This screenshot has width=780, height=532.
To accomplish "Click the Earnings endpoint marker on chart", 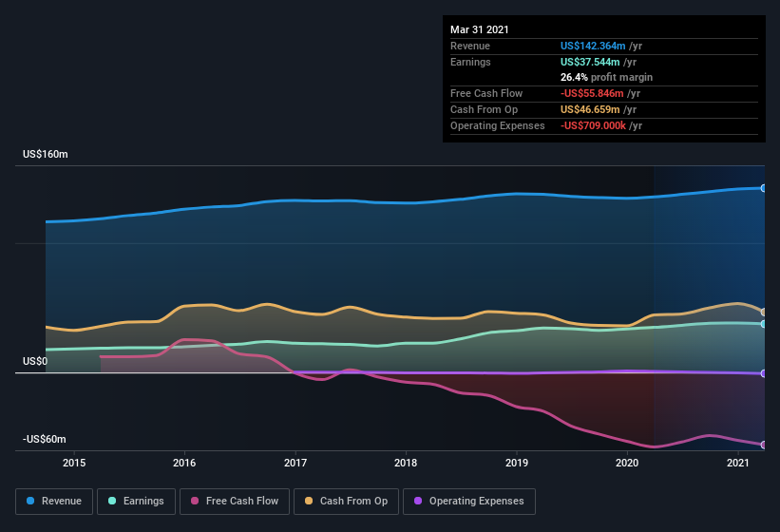I will point(764,324).
